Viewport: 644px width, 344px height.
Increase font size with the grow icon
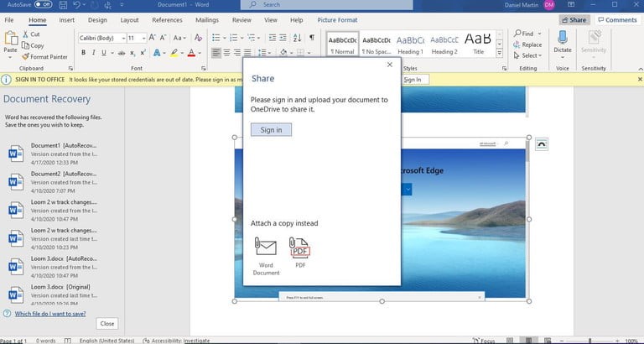click(x=153, y=38)
